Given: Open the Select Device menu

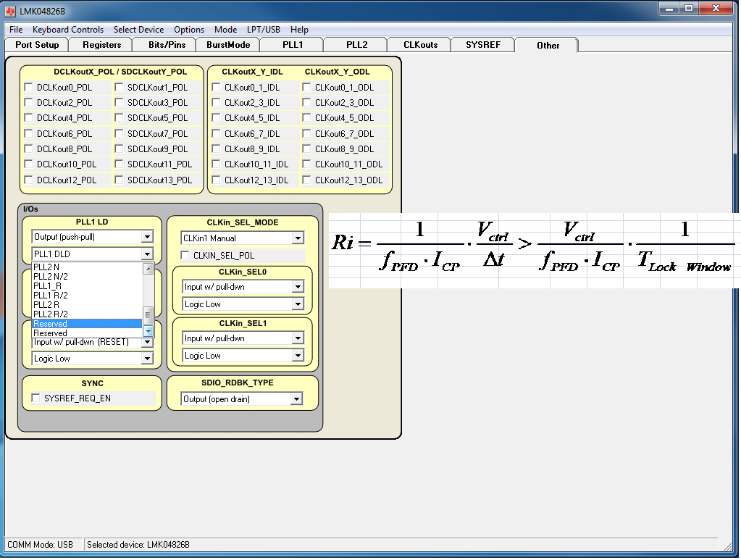Looking at the screenshot, I should point(138,29).
